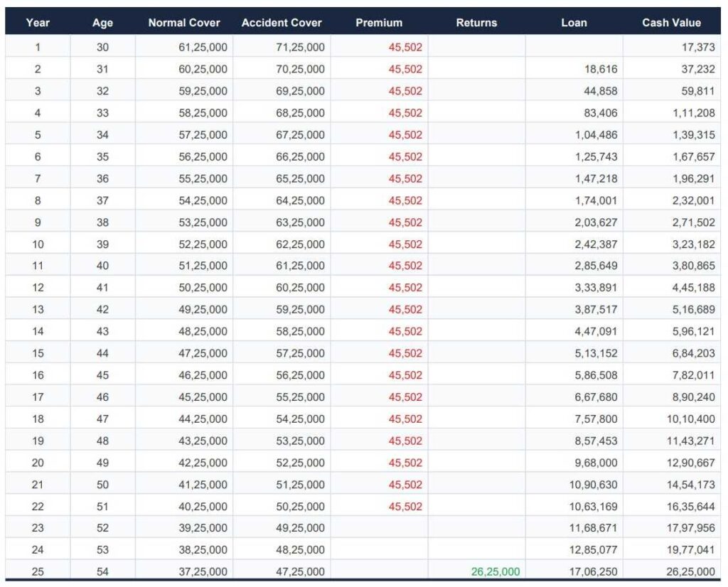Screen dimensions: 728x587
Task: Click the Cash Value column header
Action: click(x=671, y=23)
